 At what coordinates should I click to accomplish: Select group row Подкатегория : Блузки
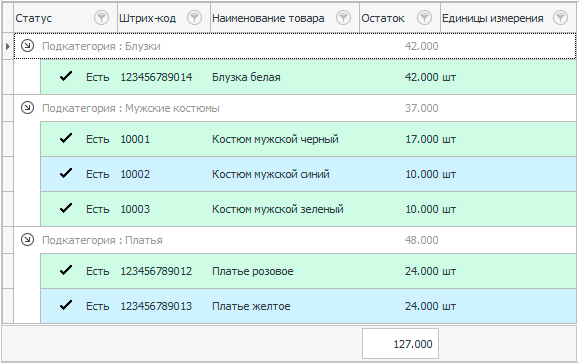[x=295, y=46]
